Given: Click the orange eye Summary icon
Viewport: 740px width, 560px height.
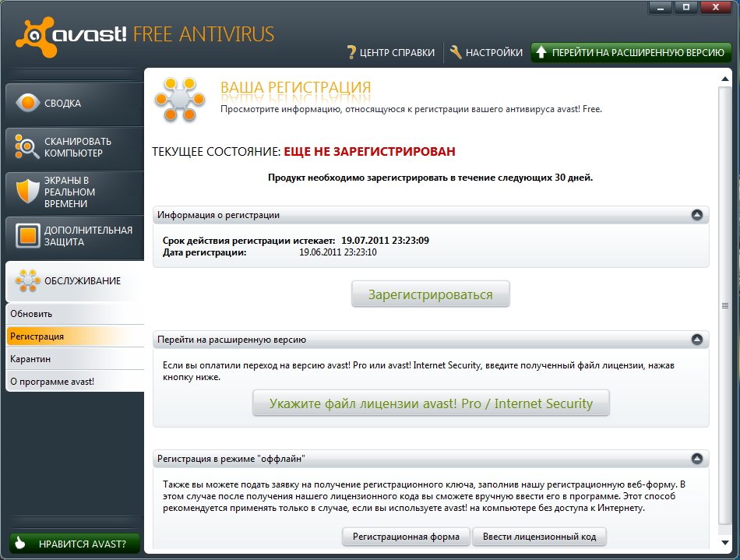Looking at the screenshot, I should click(27, 102).
